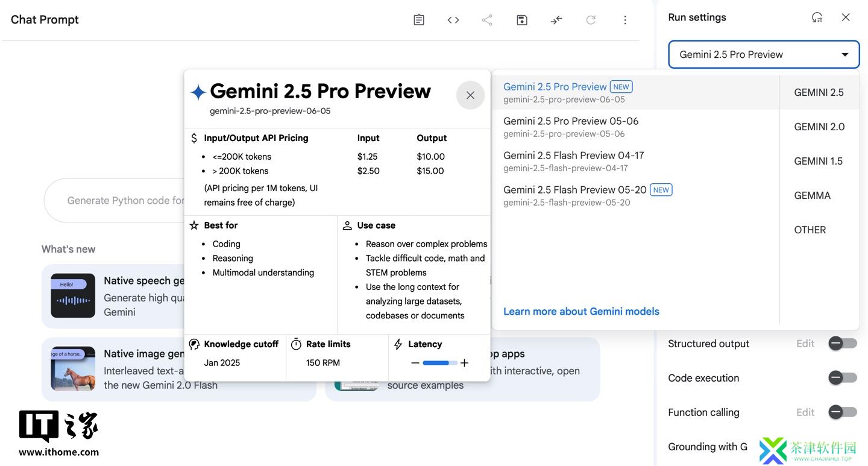This screenshot has height=466, width=868.
Task: Click Edit next to Structured output
Action: click(805, 344)
